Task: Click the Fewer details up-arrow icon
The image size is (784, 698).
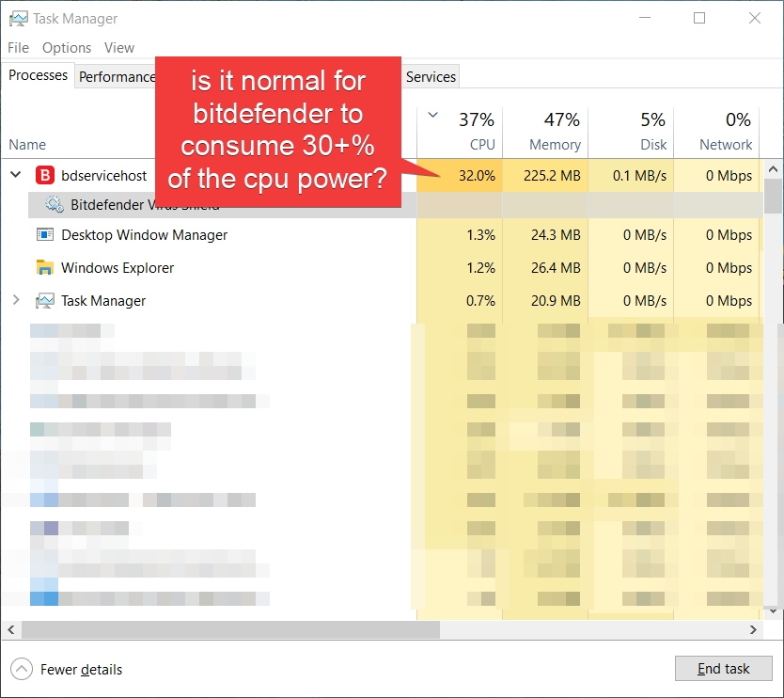Action: click(x=21, y=669)
